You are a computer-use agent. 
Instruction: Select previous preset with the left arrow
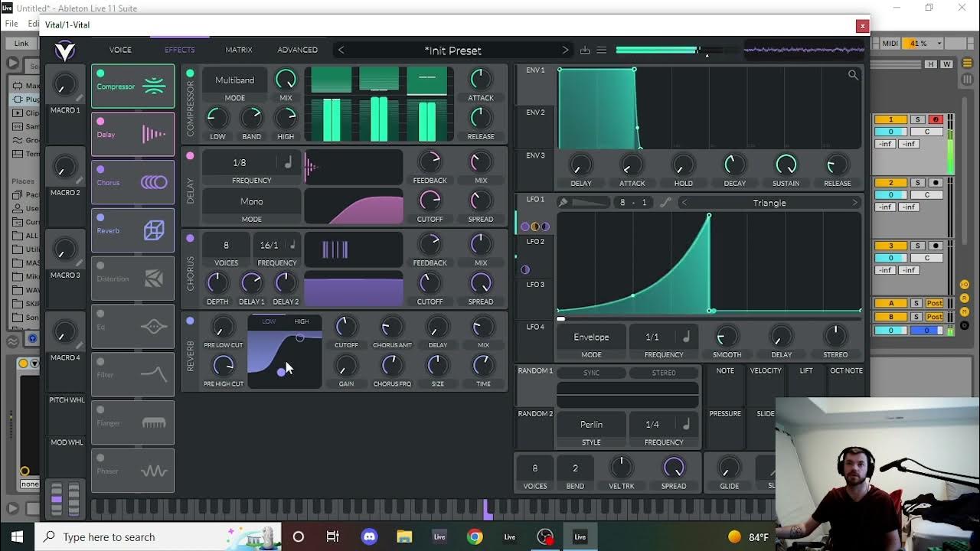[341, 51]
